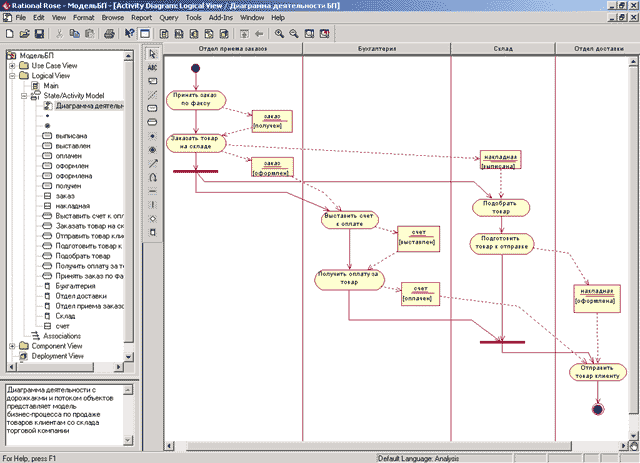Select the Anchor Note to Item tool
Viewport: 640px width, 463px height.
[x=152, y=95]
